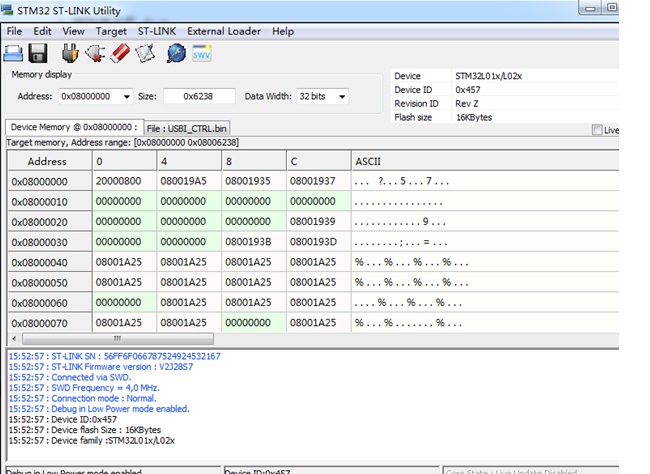Open the View menu
Image resolution: width=650 pixels, height=474 pixels.
click(73, 31)
